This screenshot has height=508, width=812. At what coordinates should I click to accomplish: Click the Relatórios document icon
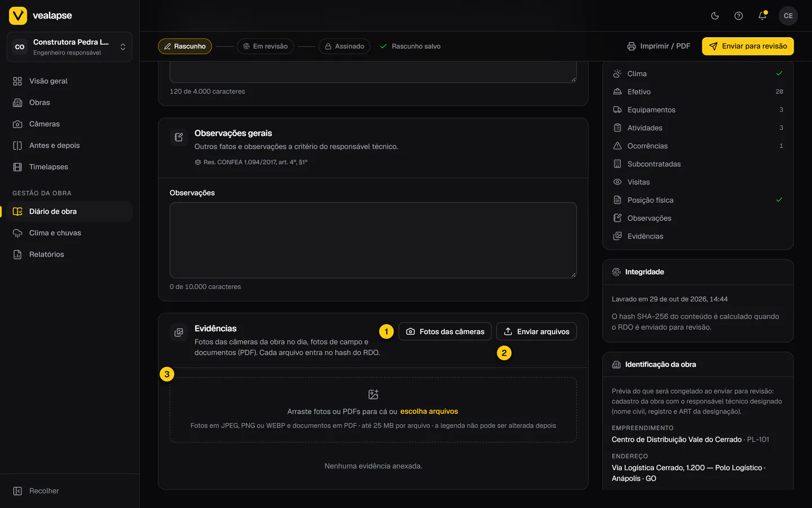pyautogui.click(x=17, y=255)
